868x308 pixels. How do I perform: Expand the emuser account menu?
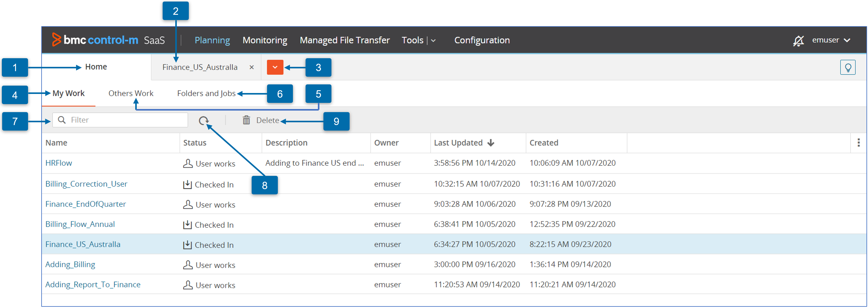[x=831, y=40]
